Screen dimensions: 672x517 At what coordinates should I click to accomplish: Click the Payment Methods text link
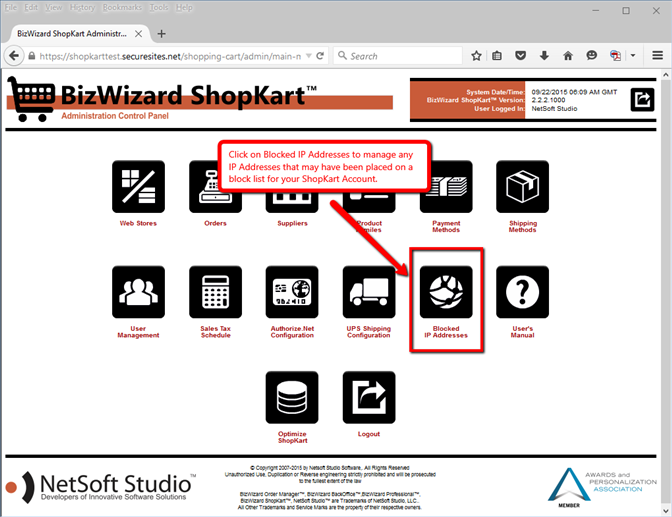446,226
